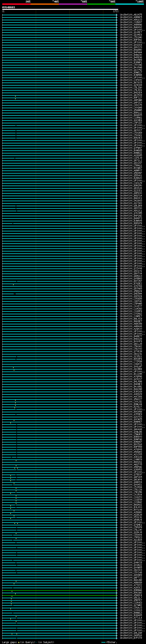Screen dimensions: 146x644
Task: Click the red 20% identity legend bar
Action: point(16,4)
